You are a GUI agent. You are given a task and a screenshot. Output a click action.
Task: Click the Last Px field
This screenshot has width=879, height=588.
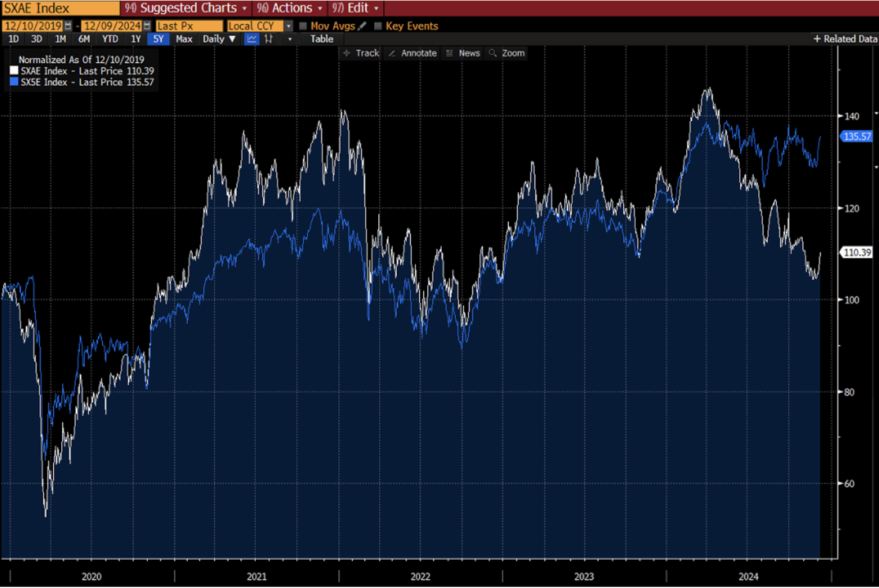pos(189,26)
